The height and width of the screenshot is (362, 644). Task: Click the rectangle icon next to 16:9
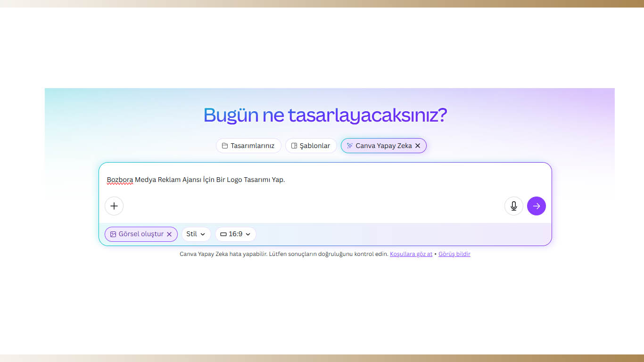pyautogui.click(x=223, y=234)
